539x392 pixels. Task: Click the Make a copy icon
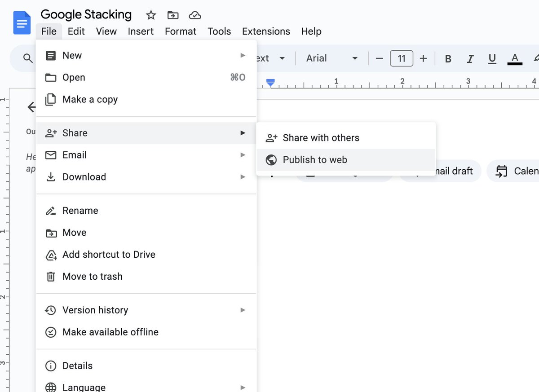tap(51, 100)
